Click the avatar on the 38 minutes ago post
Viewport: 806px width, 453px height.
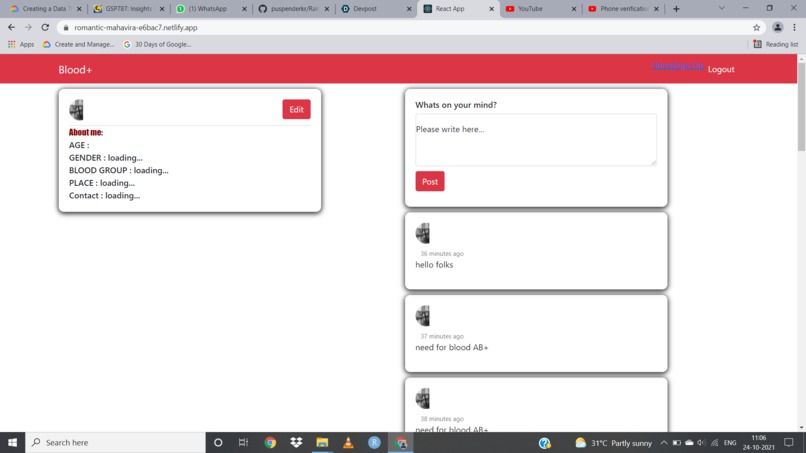pyautogui.click(x=423, y=398)
